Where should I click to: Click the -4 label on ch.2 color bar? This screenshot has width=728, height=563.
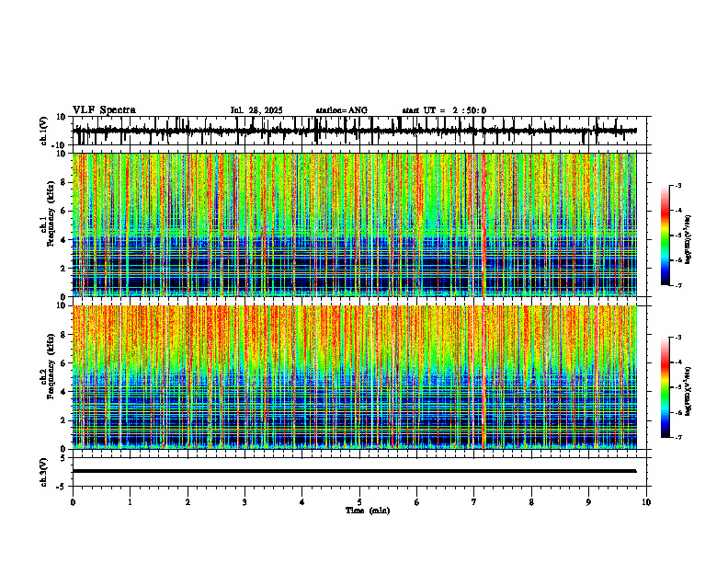677,362
